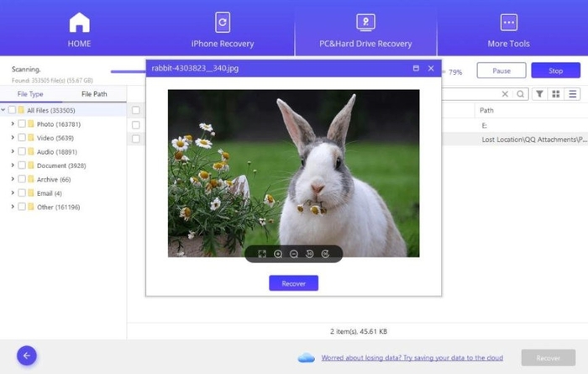Click the search magnifier icon
Viewport: 588px width, 374px height.
[521, 94]
